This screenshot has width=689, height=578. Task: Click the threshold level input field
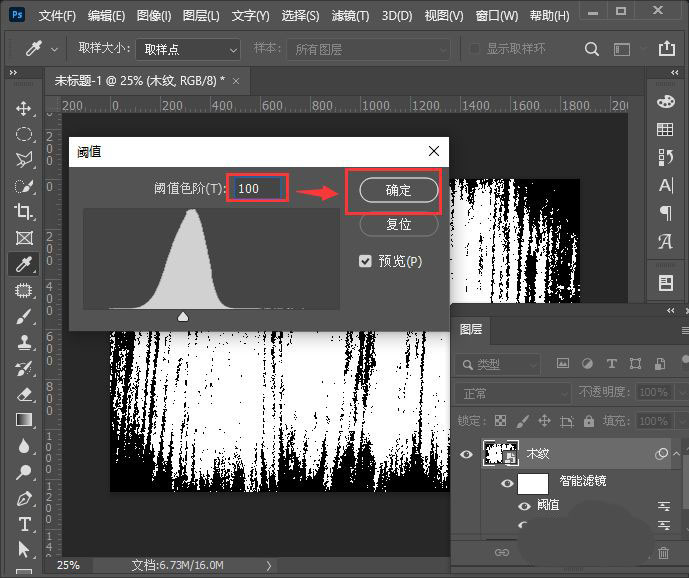point(258,189)
